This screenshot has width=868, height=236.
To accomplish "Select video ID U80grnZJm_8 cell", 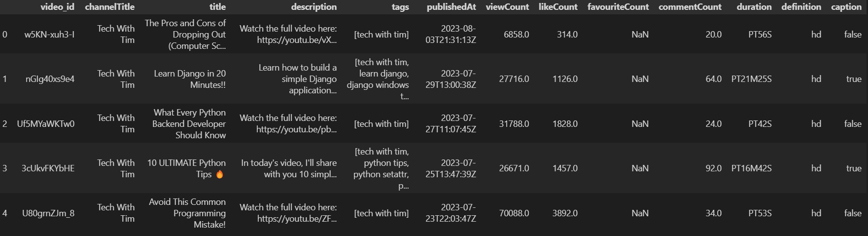I will (x=48, y=213).
